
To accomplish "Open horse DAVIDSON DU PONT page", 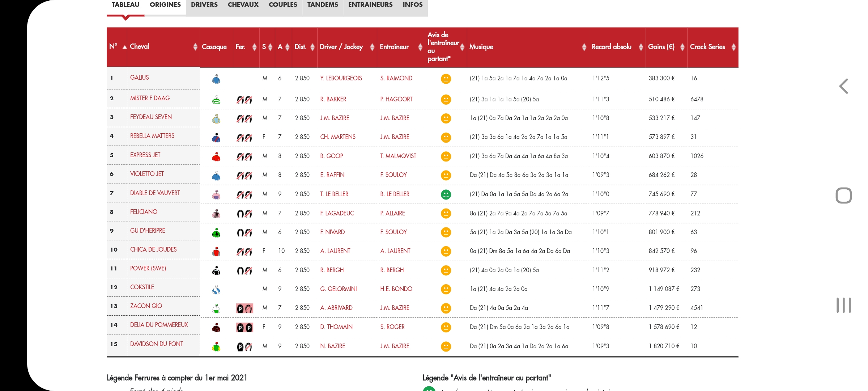I will coord(157,344).
